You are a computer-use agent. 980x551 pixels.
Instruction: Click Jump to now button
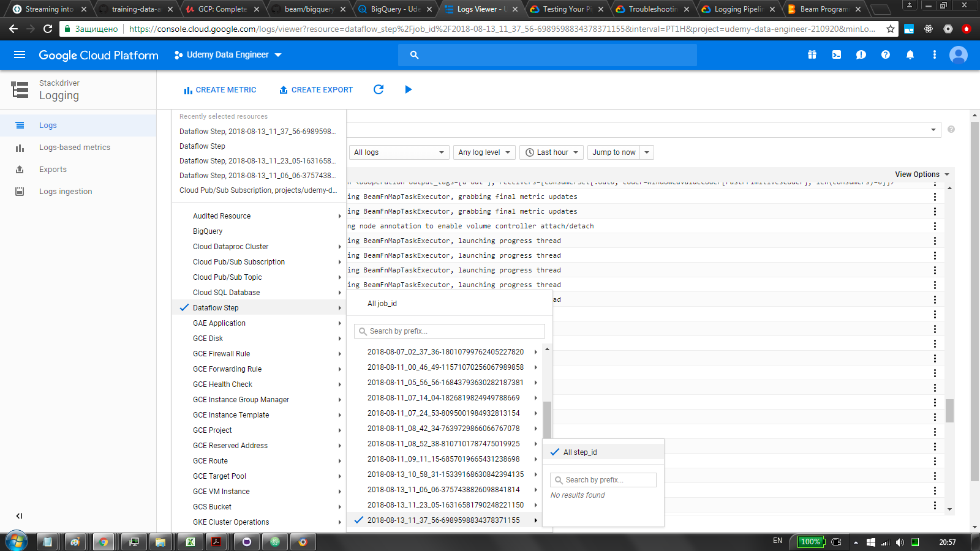click(614, 152)
